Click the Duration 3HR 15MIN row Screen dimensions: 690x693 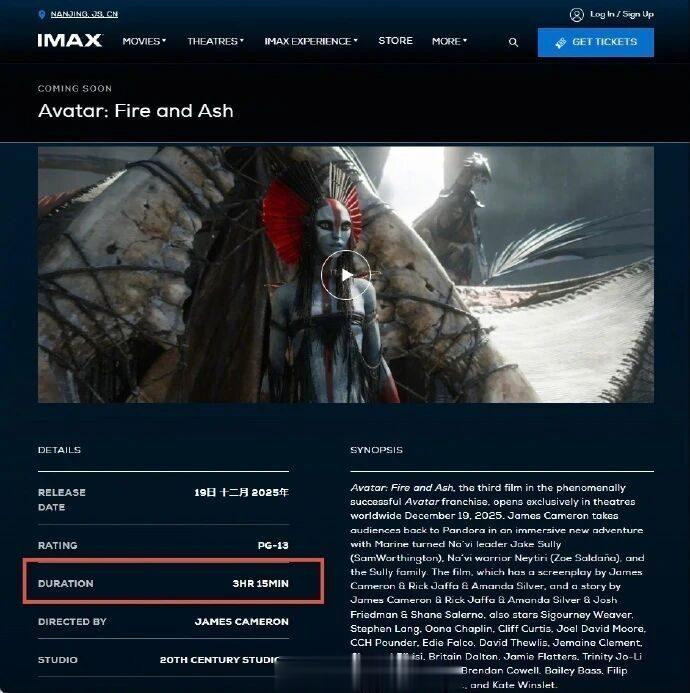pyautogui.click(x=163, y=583)
